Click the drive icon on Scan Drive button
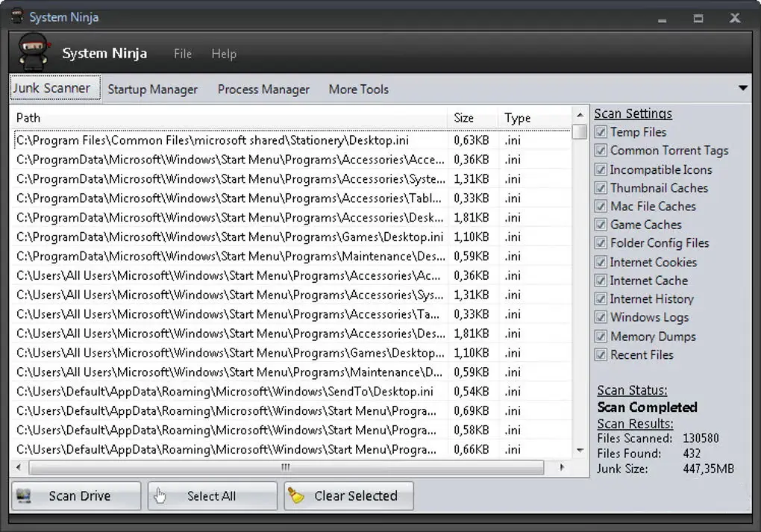The image size is (761, 532). [x=25, y=495]
